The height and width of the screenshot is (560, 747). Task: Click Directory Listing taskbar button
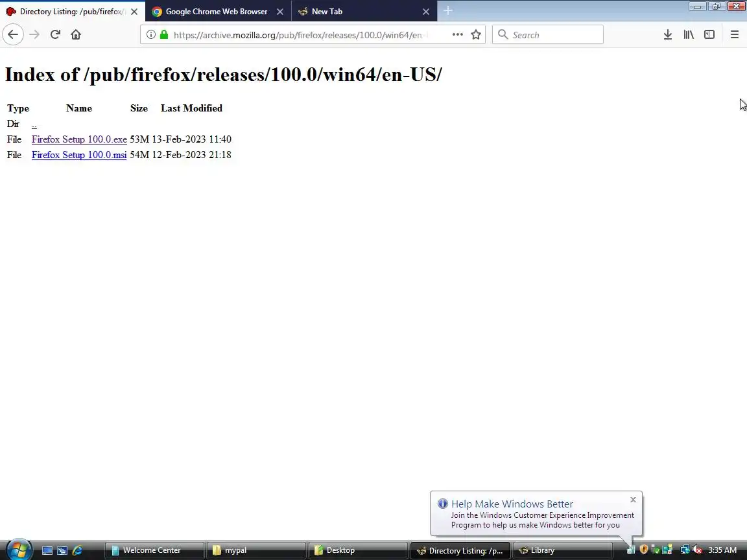pyautogui.click(x=460, y=550)
